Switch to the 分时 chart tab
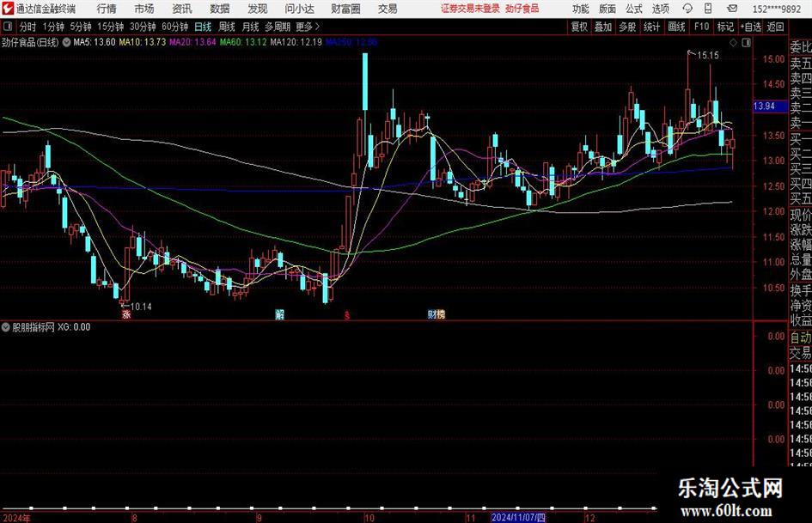The width and height of the screenshot is (812, 523). click(27, 27)
